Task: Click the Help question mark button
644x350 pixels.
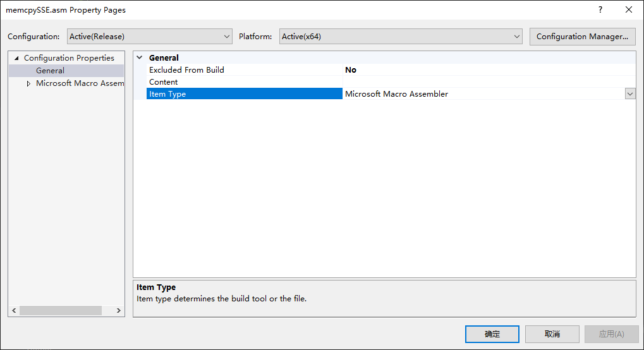Action: coord(600,9)
